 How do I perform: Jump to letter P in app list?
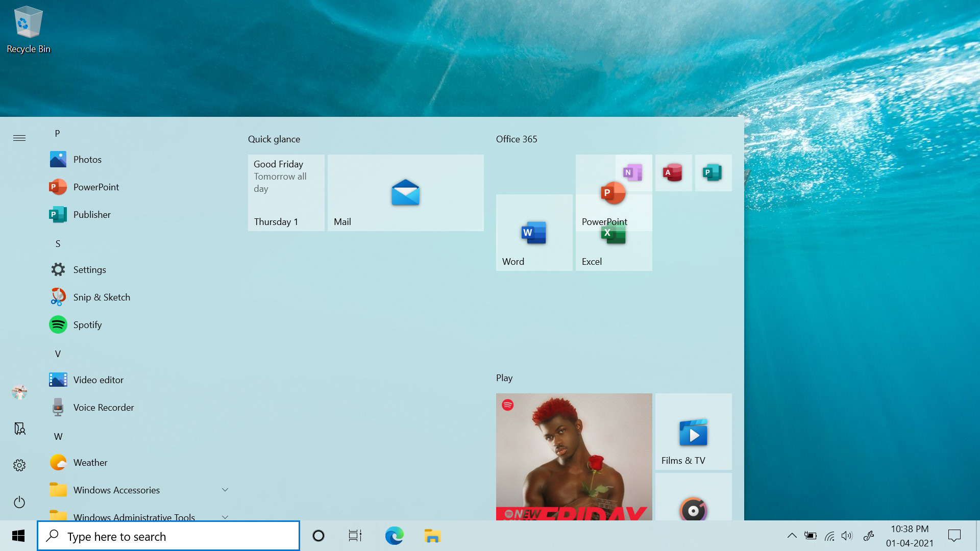[x=57, y=133]
